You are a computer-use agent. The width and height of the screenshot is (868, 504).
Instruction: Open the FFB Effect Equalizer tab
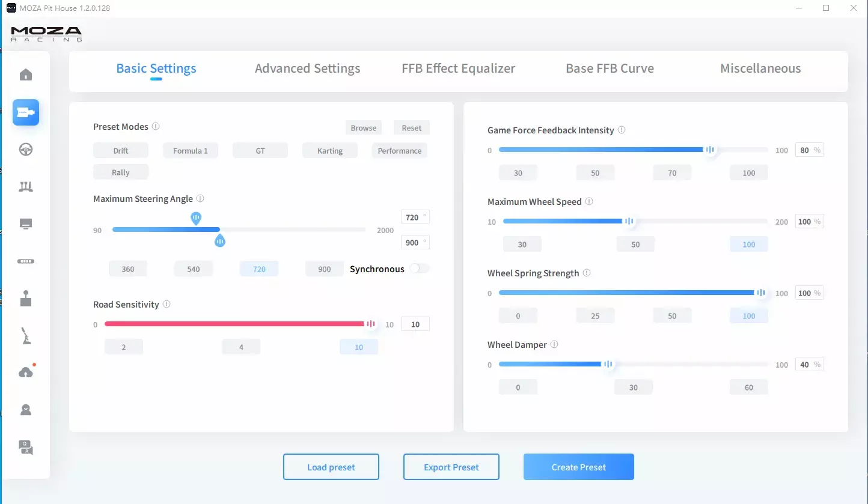(x=458, y=68)
